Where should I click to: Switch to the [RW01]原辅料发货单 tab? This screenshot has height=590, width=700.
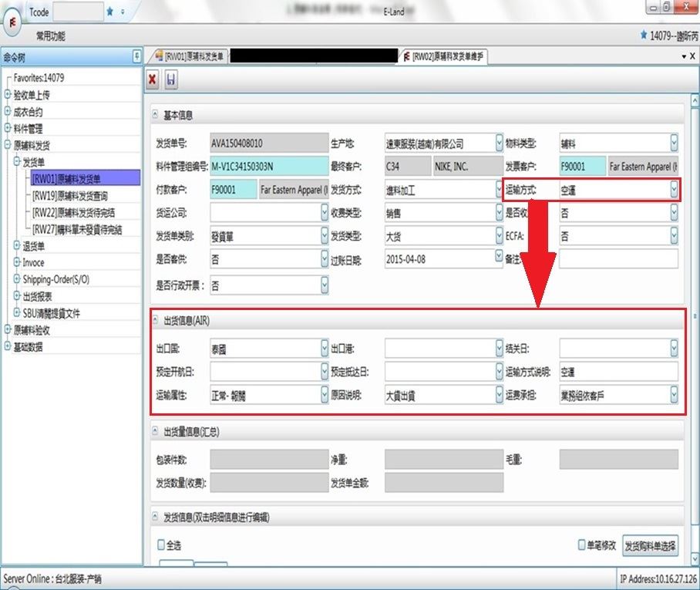tap(190, 56)
